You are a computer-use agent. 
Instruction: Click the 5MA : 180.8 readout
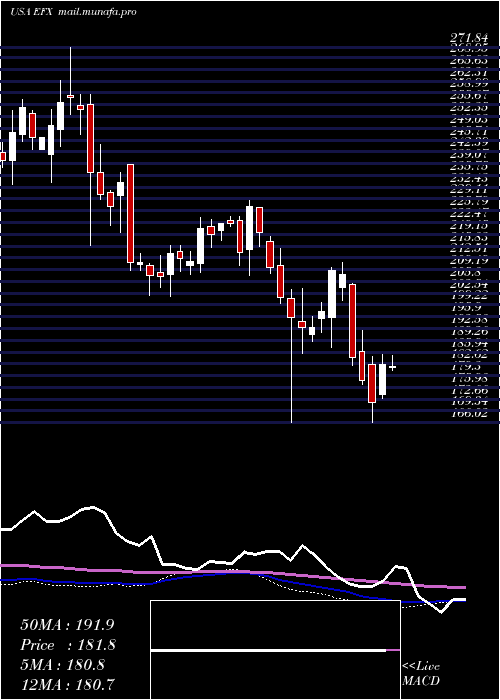tap(62, 665)
